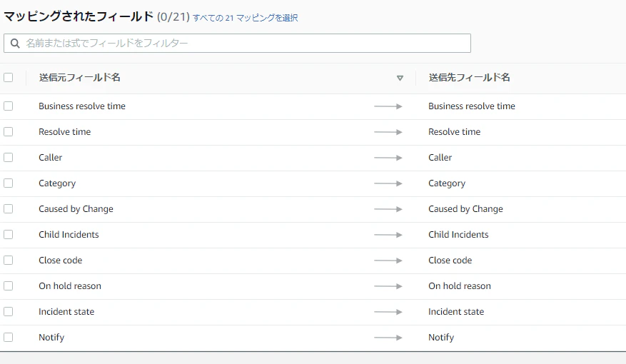The width and height of the screenshot is (626, 364).
Task: Click the mapping arrow in Child Incidents row
Action: [x=388, y=235]
